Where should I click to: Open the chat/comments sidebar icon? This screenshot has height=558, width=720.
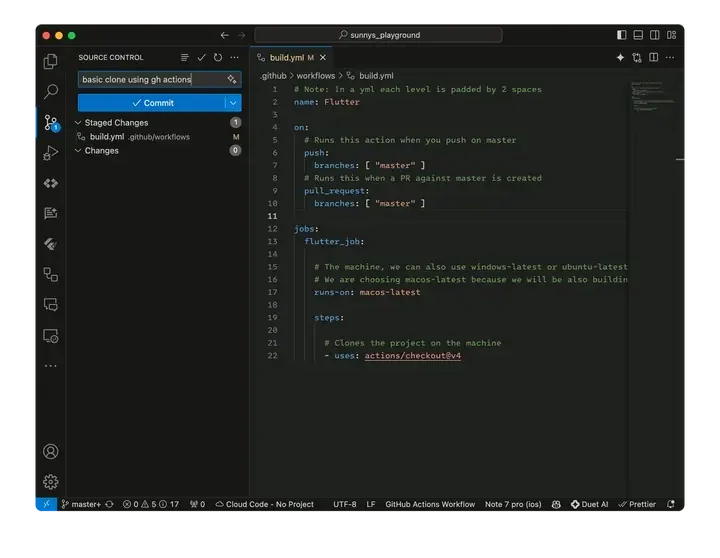click(x=51, y=305)
